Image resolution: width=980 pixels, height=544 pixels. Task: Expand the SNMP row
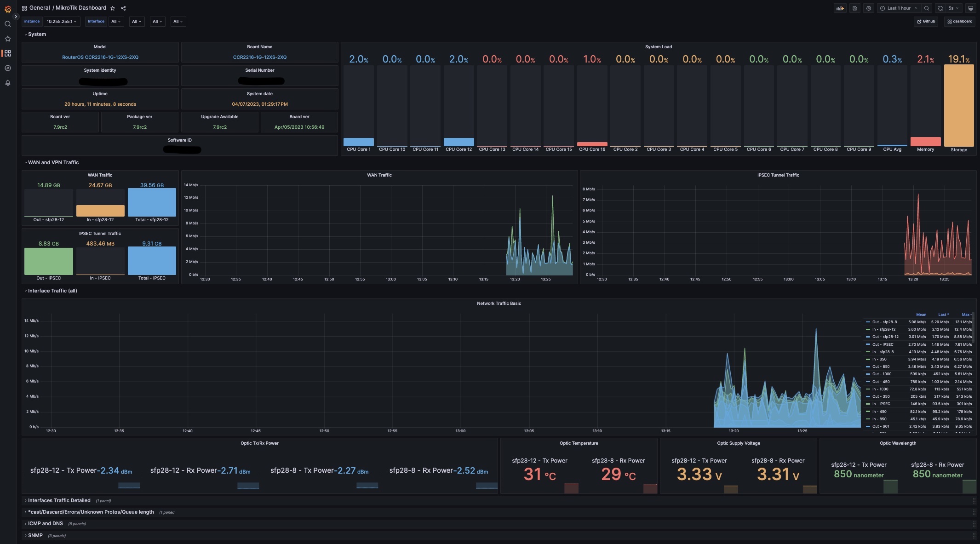pyautogui.click(x=35, y=536)
